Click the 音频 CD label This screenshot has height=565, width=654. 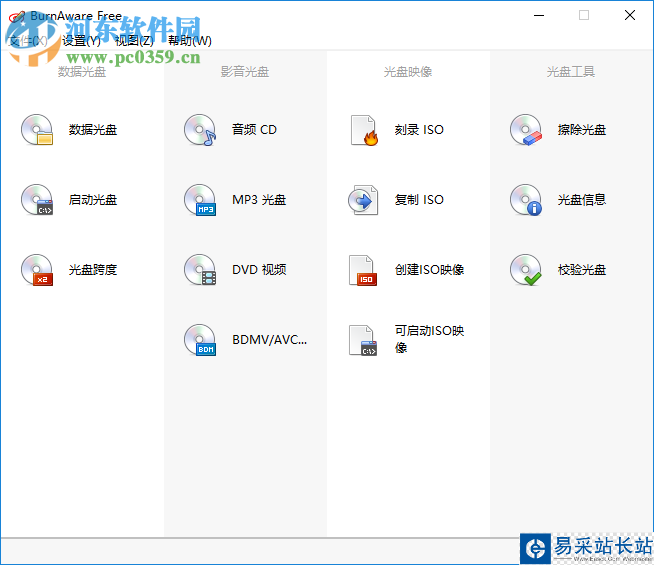(254, 130)
